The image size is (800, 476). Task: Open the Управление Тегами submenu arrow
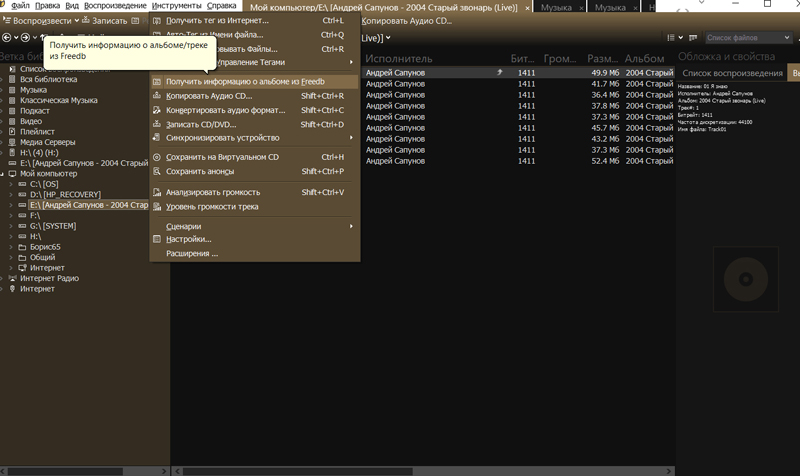tap(351, 62)
